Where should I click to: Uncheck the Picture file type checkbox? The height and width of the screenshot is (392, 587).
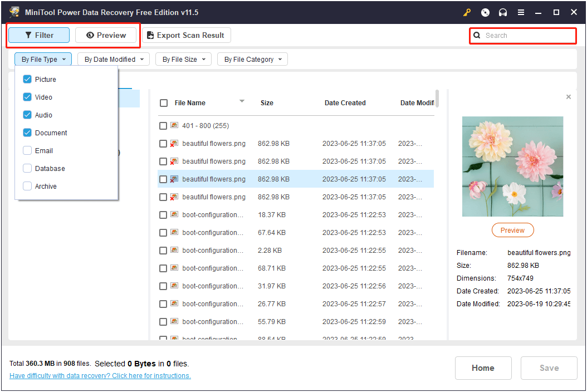tap(27, 80)
